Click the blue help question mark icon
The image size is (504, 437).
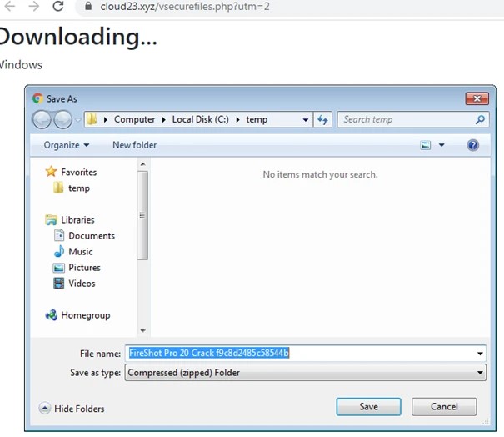coord(472,145)
